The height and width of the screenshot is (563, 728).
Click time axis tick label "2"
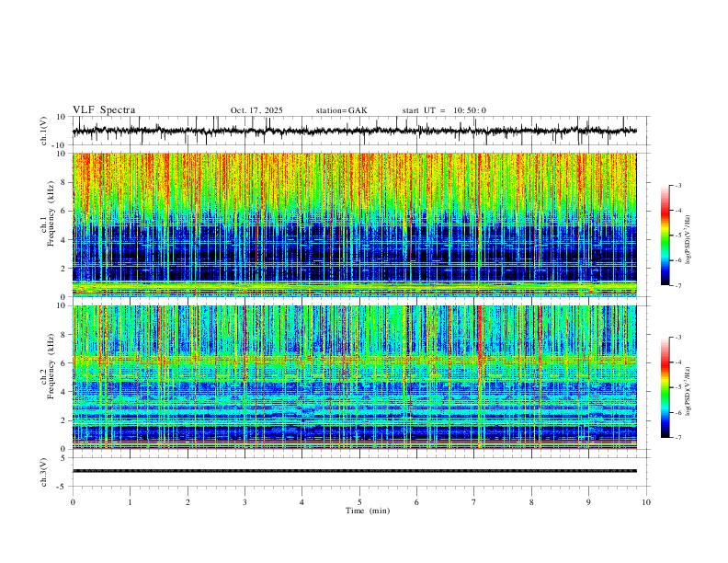(x=188, y=502)
